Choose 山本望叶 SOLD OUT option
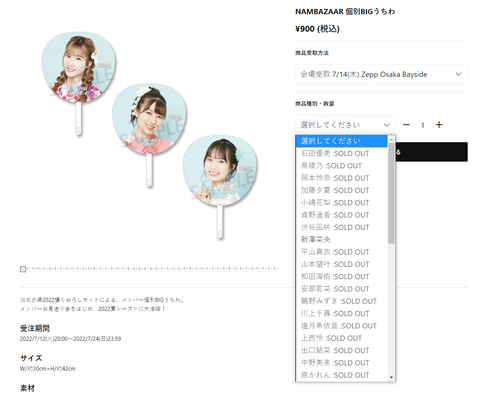This screenshot has width=480, height=393. pos(342,264)
